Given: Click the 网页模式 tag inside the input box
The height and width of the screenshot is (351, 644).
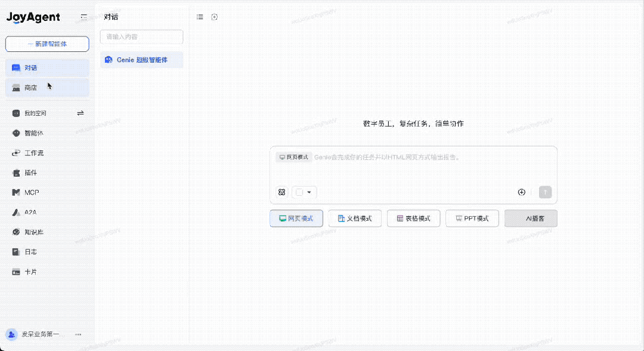Looking at the screenshot, I should coord(293,157).
